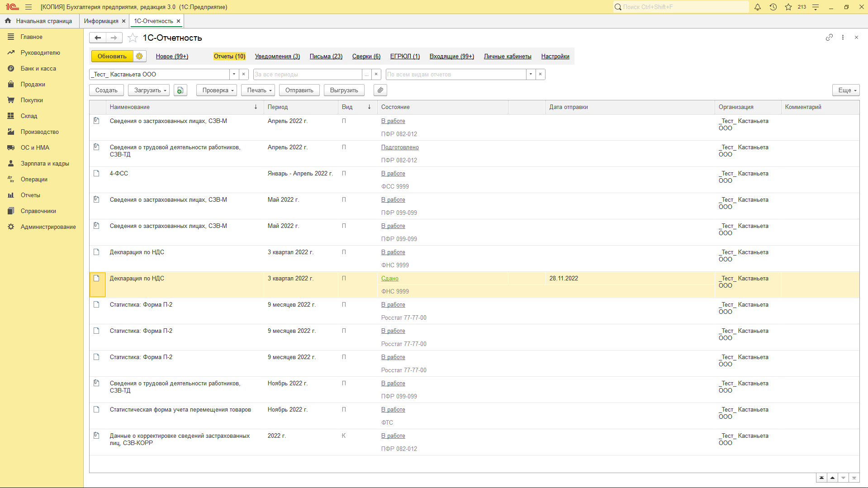Open Загрузить dropdown
The width and height of the screenshot is (868, 488).
[x=149, y=90]
